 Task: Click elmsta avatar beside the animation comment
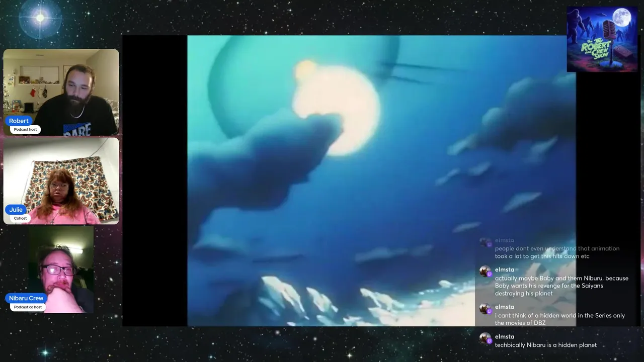[x=486, y=242]
